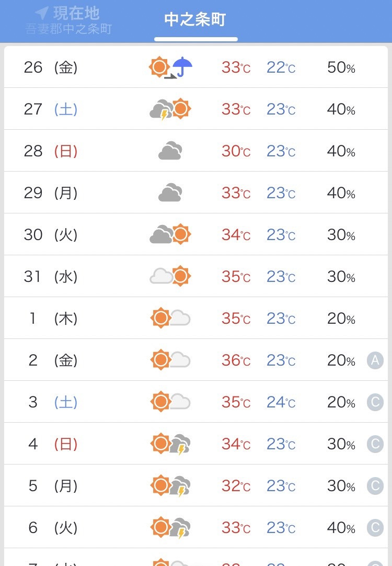This screenshot has width=392, height=566.
Task: Switch to the 現在地 location tab
Action: tap(68, 20)
